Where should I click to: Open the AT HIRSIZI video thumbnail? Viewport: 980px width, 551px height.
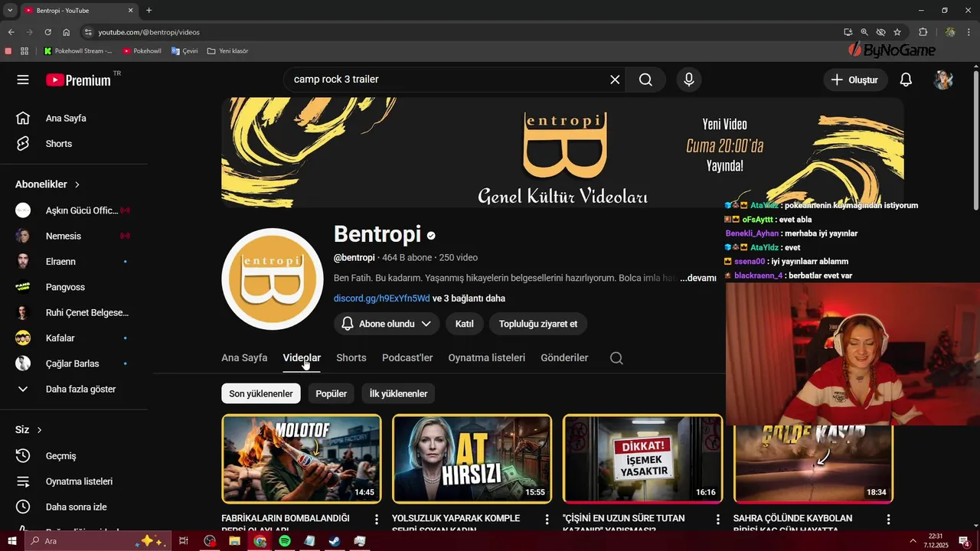click(x=472, y=458)
